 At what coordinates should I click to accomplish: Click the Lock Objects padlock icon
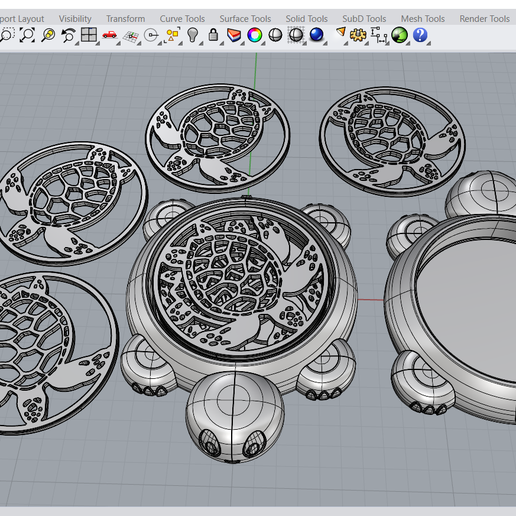pos(213,35)
